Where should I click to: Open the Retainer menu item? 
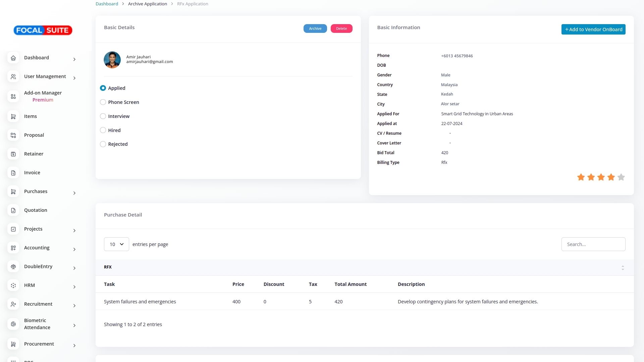(x=34, y=154)
